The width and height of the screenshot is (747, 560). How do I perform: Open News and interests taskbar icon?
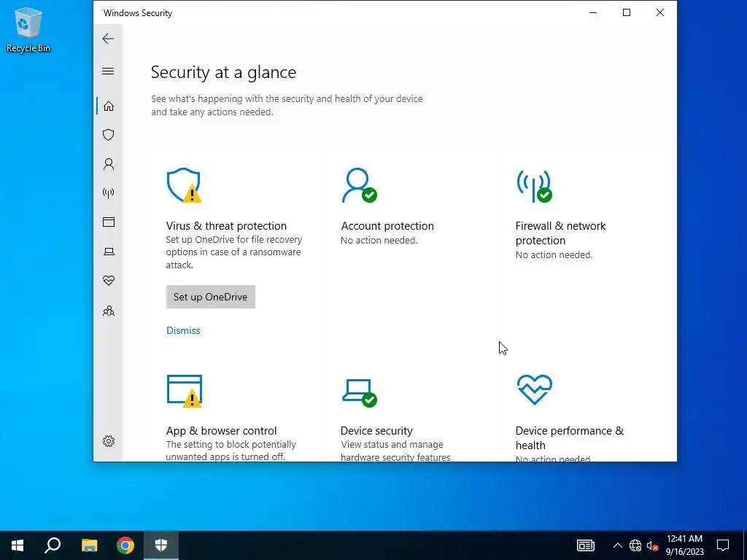(586, 545)
